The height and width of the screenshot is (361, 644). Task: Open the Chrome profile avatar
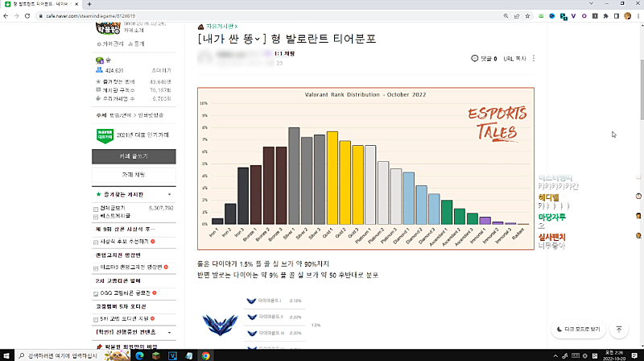(x=627, y=16)
